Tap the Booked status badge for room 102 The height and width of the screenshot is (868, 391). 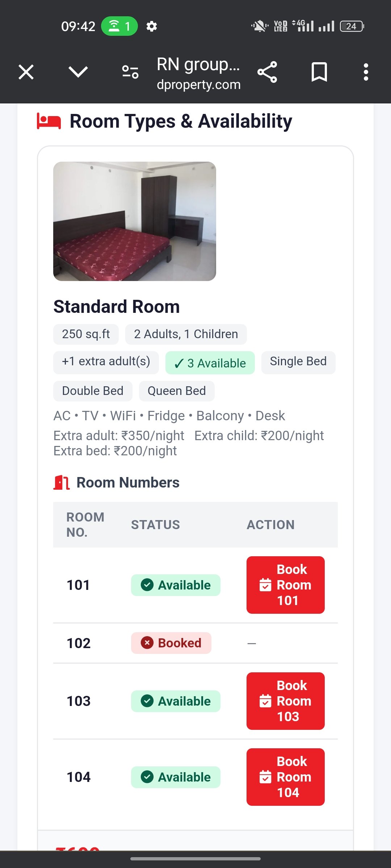171,643
